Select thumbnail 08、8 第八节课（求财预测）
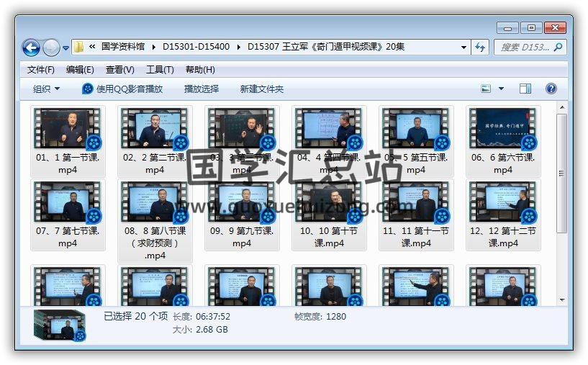This screenshot has height=365, width=588. pyautogui.click(x=155, y=202)
